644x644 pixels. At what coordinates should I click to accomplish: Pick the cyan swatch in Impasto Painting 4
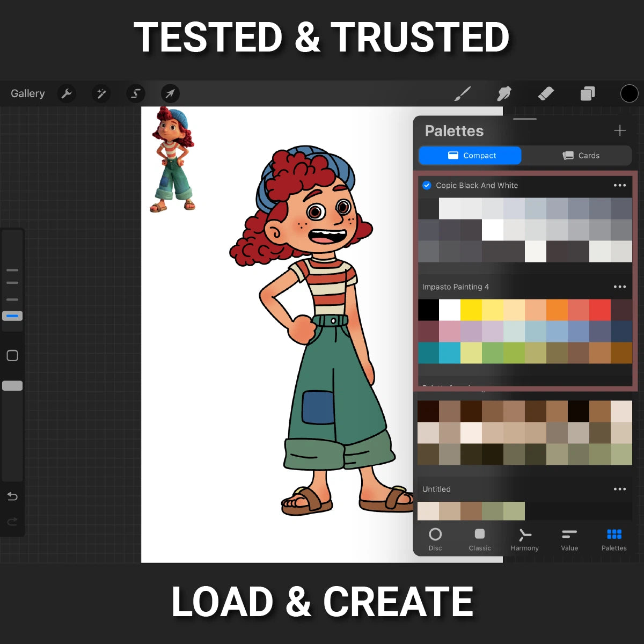(450, 353)
